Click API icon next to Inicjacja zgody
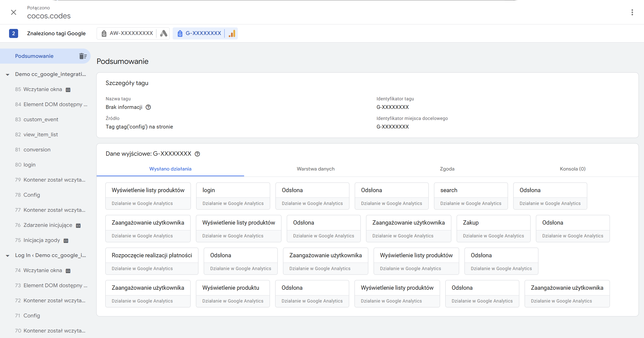Image resolution: width=644 pixels, height=338 pixels. pos(66,241)
